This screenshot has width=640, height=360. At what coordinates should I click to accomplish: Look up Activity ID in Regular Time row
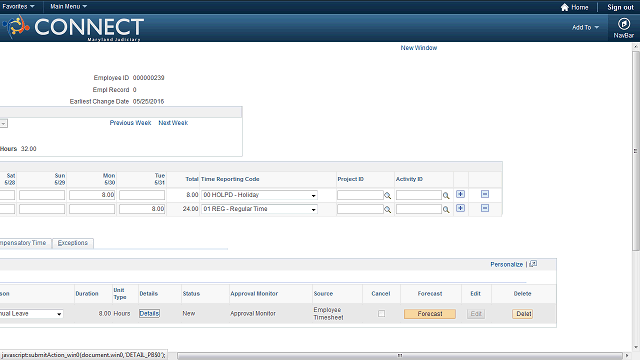click(x=446, y=209)
